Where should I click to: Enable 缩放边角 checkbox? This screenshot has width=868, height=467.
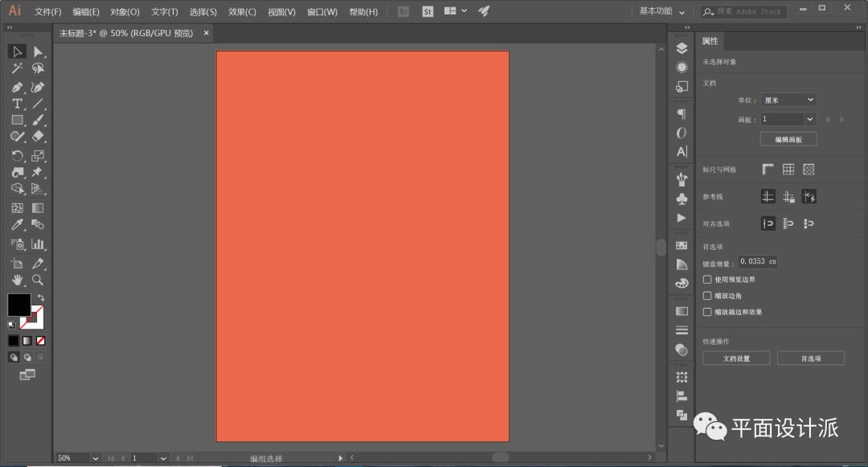(707, 296)
